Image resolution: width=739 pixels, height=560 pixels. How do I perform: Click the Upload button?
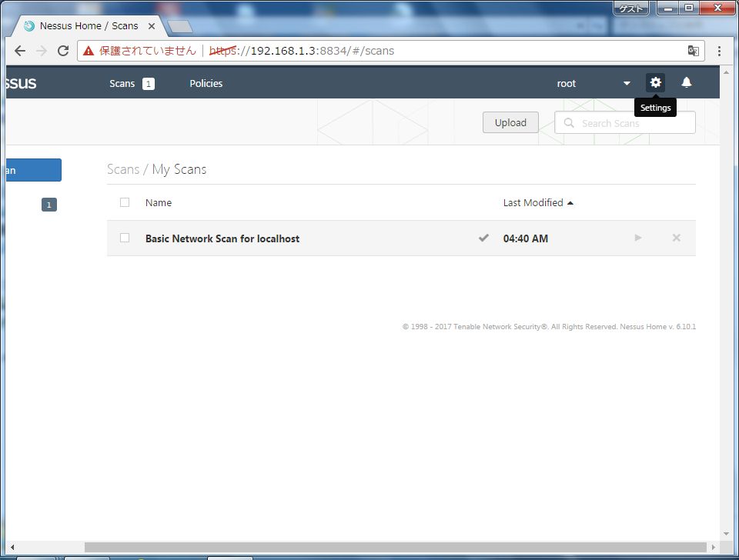point(510,122)
